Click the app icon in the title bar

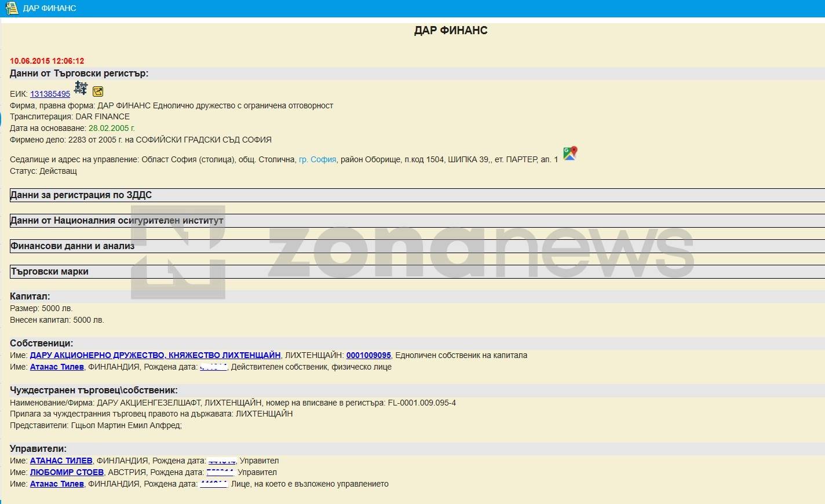coord(11,8)
